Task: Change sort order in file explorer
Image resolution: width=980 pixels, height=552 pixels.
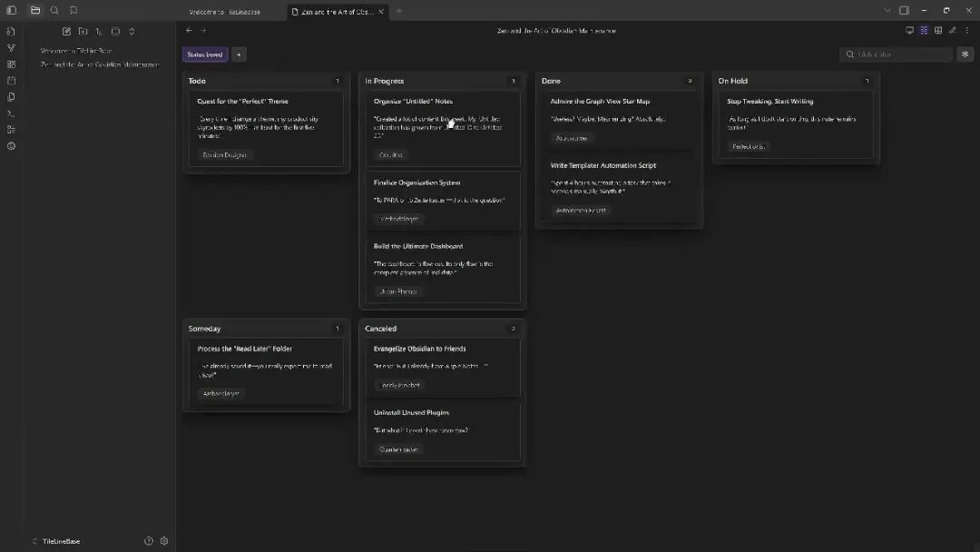Action: click(x=99, y=31)
